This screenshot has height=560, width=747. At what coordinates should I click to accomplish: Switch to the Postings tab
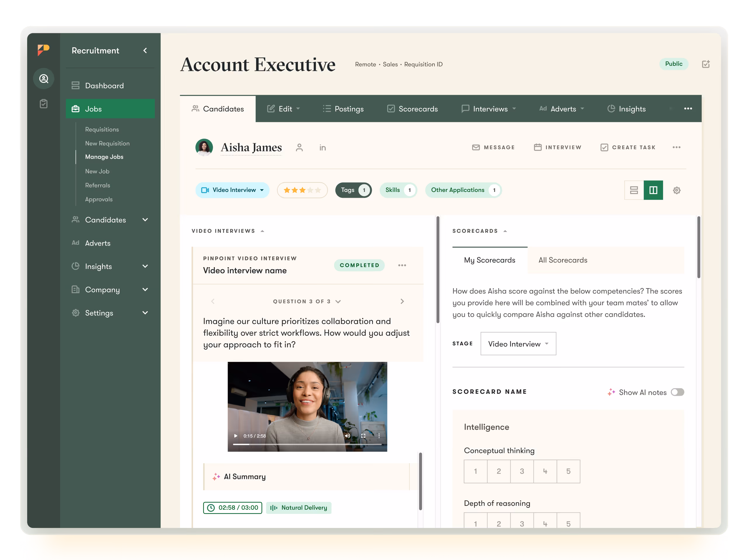pyautogui.click(x=343, y=109)
